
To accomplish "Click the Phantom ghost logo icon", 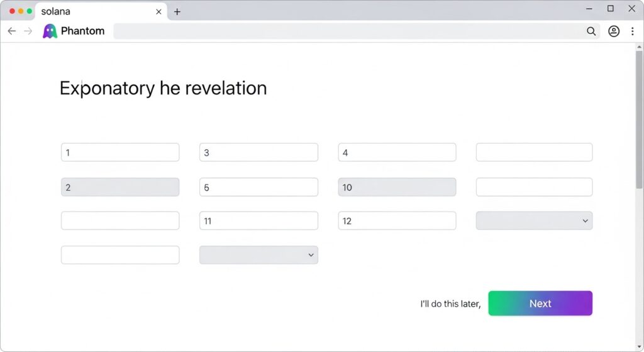I will click(50, 31).
